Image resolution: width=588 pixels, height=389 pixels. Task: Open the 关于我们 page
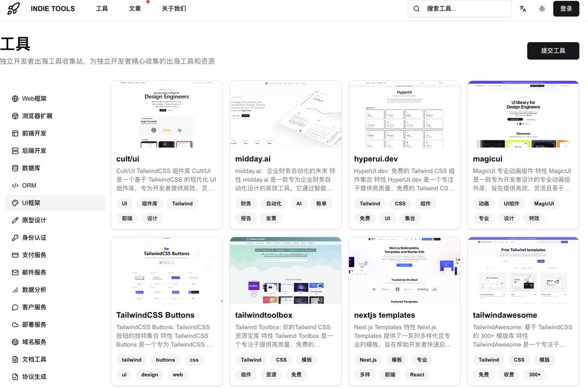[174, 8]
